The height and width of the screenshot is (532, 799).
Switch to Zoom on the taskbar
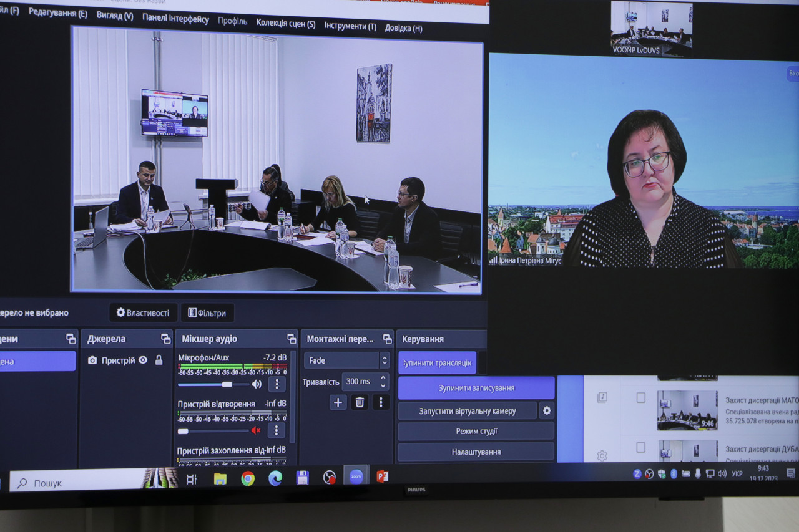pos(356,476)
